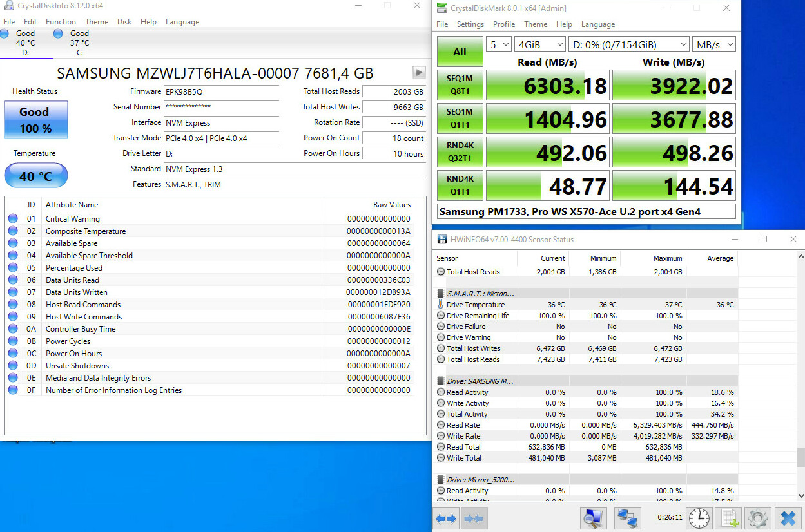Open the D: drive selection dropdown

tap(629, 44)
